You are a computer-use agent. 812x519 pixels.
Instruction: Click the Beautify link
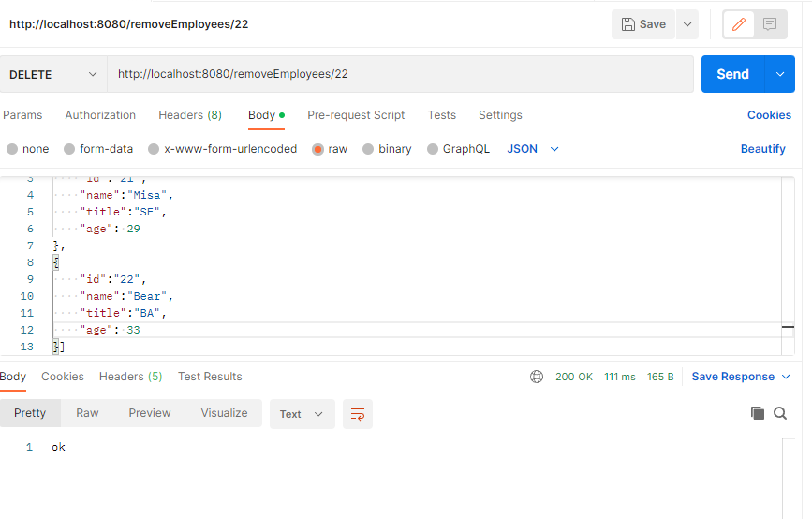[762, 149]
